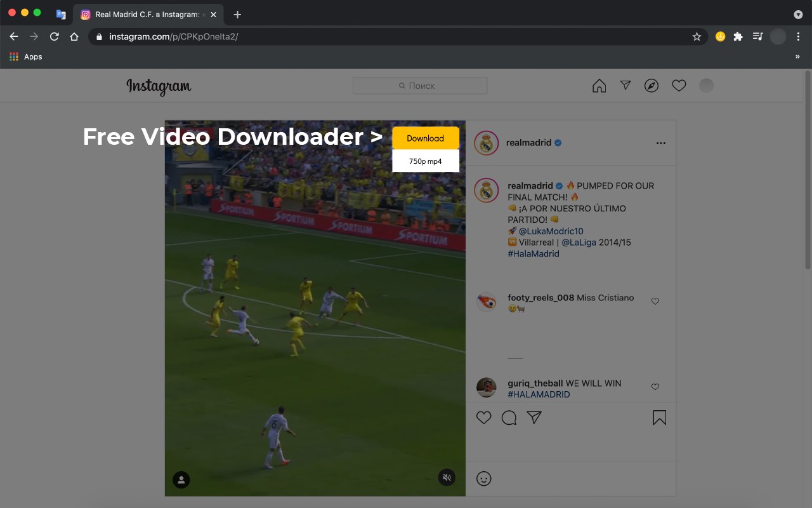Open the guriq_theball avatar
Screen dimensions: 812x508
pyautogui.click(x=487, y=387)
